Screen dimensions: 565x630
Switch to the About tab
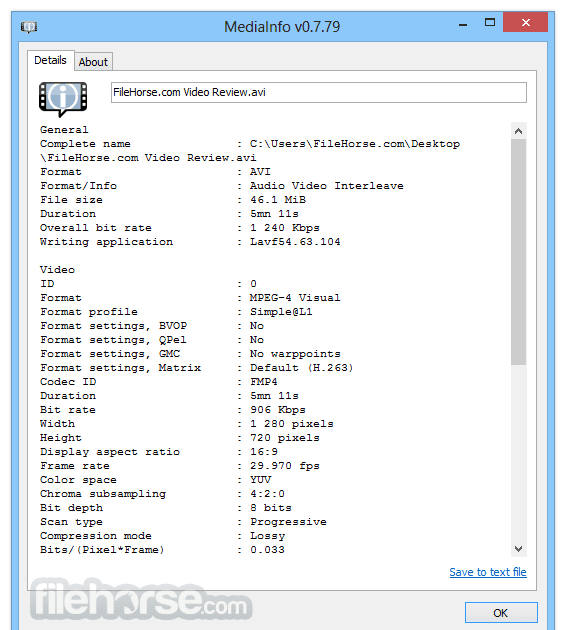[93, 62]
